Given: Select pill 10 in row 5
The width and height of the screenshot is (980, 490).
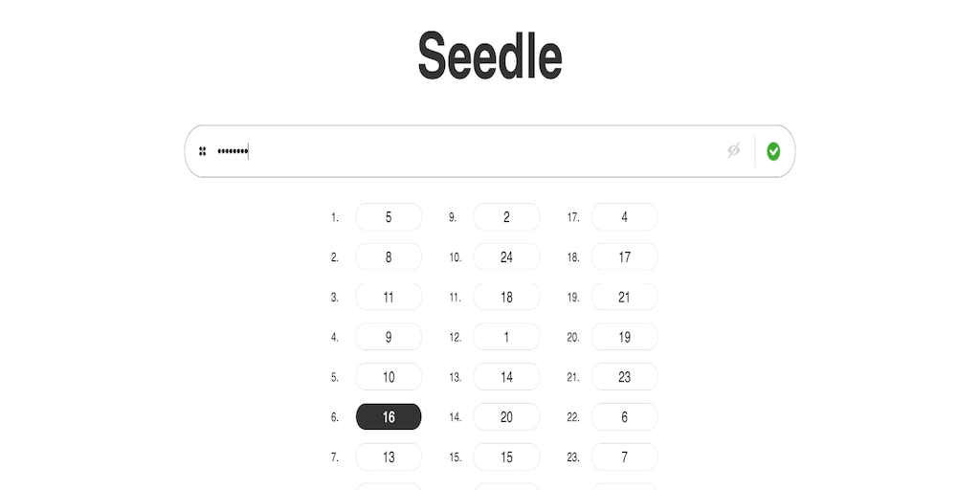Looking at the screenshot, I should 389,377.
